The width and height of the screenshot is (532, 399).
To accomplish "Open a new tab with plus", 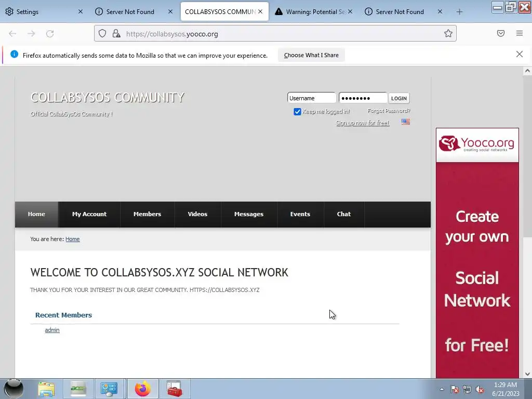I will [459, 12].
